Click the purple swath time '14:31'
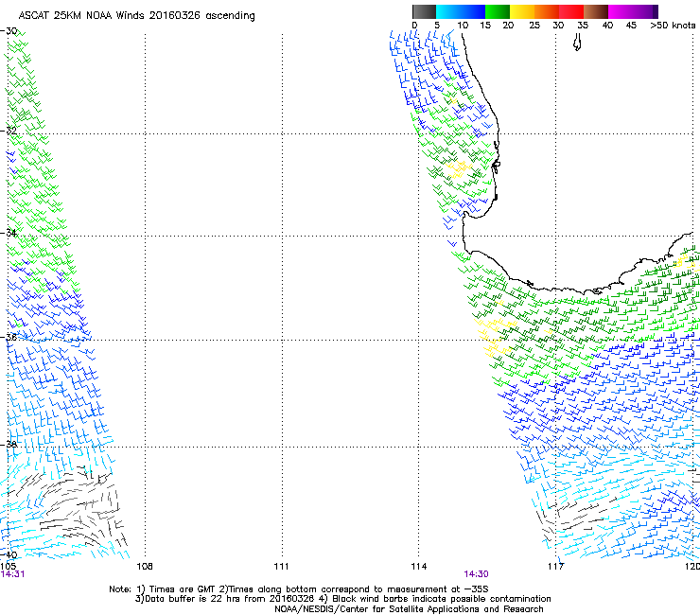This screenshot has width=700, height=615. click(x=12, y=574)
